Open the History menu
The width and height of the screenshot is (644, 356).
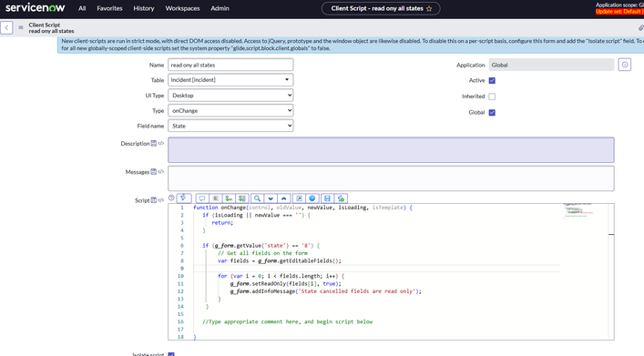[x=144, y=8]
